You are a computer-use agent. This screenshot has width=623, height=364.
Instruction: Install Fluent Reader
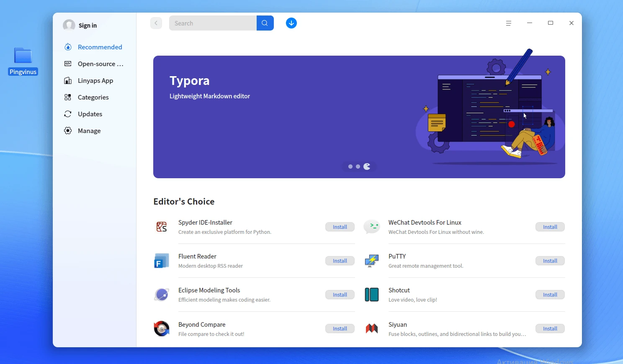click(x=340, y=261)
